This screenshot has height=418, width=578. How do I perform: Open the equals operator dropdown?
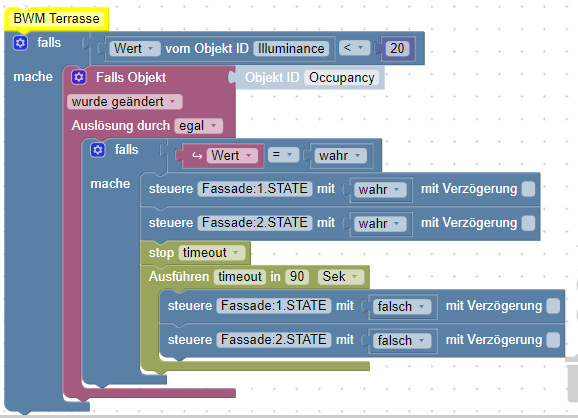point(283,155)
